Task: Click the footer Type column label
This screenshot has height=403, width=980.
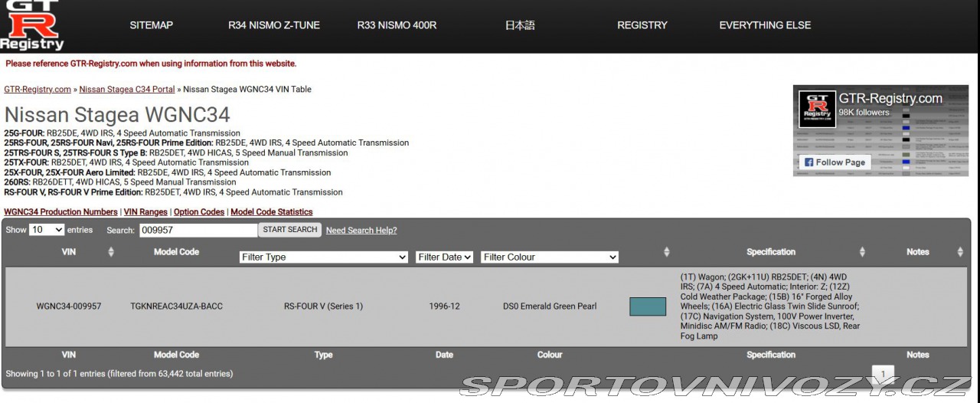Action: coord(324,355)
